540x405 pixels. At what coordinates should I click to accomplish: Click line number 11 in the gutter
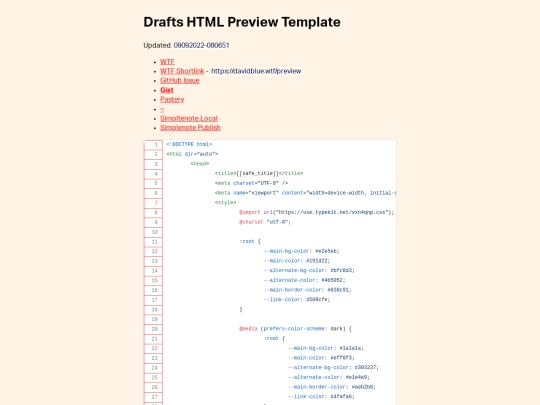pyautogui.click(x=153, y=242)
